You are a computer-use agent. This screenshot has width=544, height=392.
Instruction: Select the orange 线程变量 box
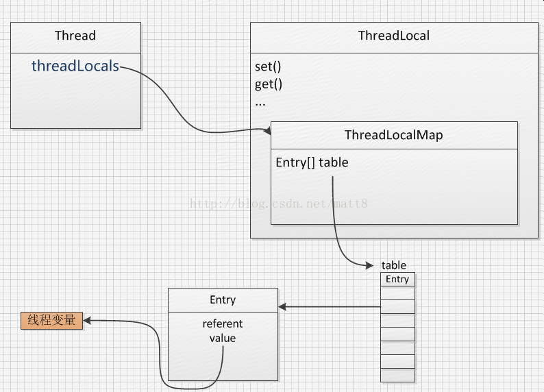[51, 320]
